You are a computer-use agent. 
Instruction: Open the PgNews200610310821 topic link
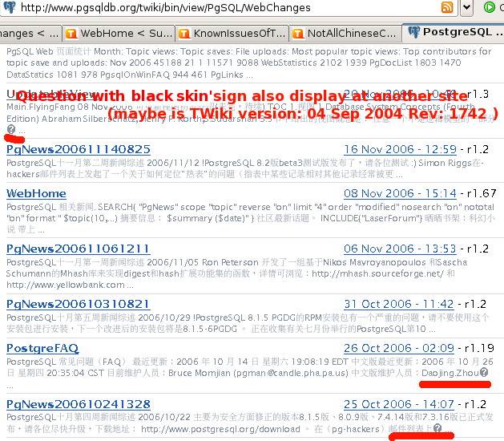(78, 304)
